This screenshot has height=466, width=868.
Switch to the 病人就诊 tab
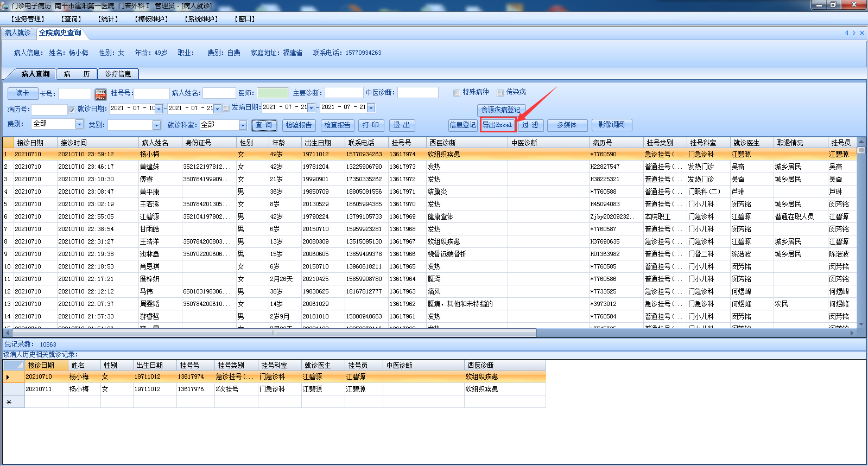(18, 33)
